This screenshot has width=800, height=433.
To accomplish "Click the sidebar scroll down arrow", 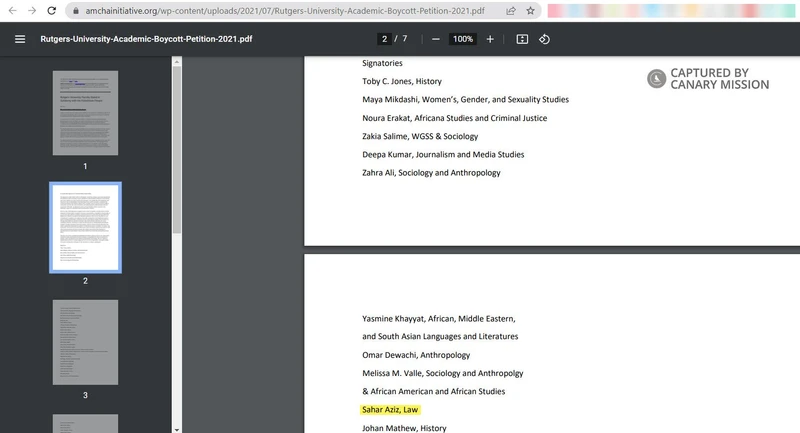I will click(x=177, y=429).
